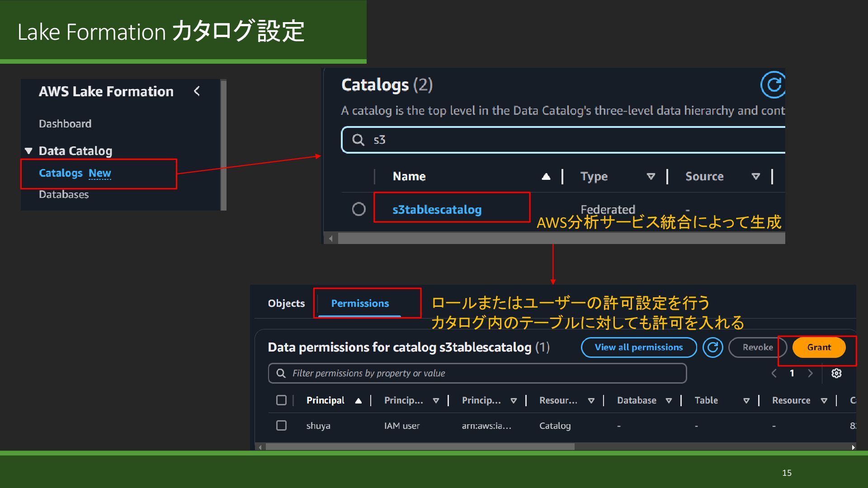Viewport: 868px width, 488px height.
Task: Tick the checkbox for principal shuya
Action: [x=281, y=426]
